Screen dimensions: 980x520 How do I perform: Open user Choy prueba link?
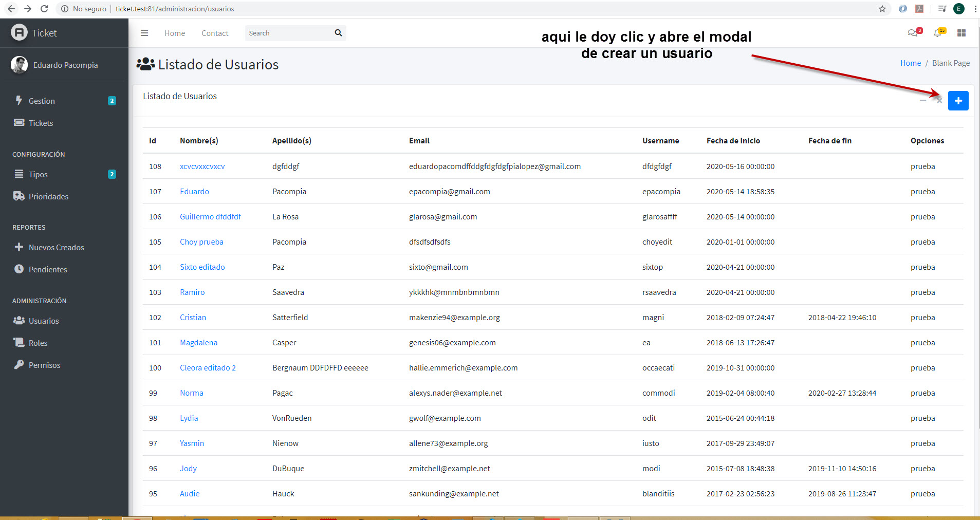(x=201, y=242)
